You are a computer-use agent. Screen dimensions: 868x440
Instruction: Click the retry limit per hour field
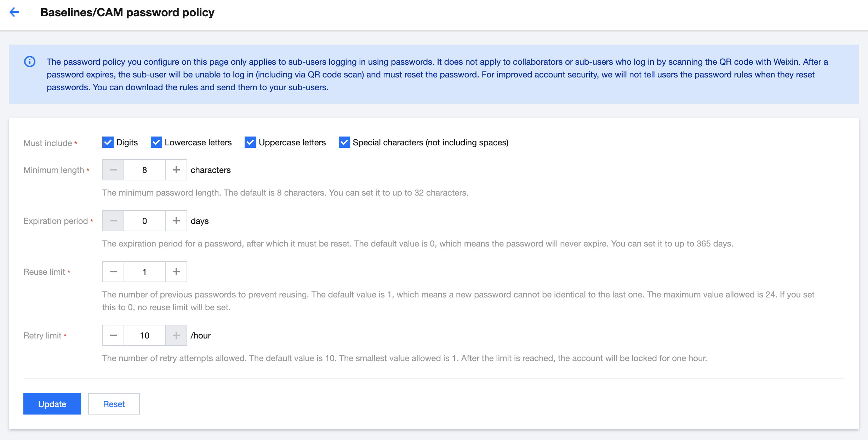pos(144,335)
